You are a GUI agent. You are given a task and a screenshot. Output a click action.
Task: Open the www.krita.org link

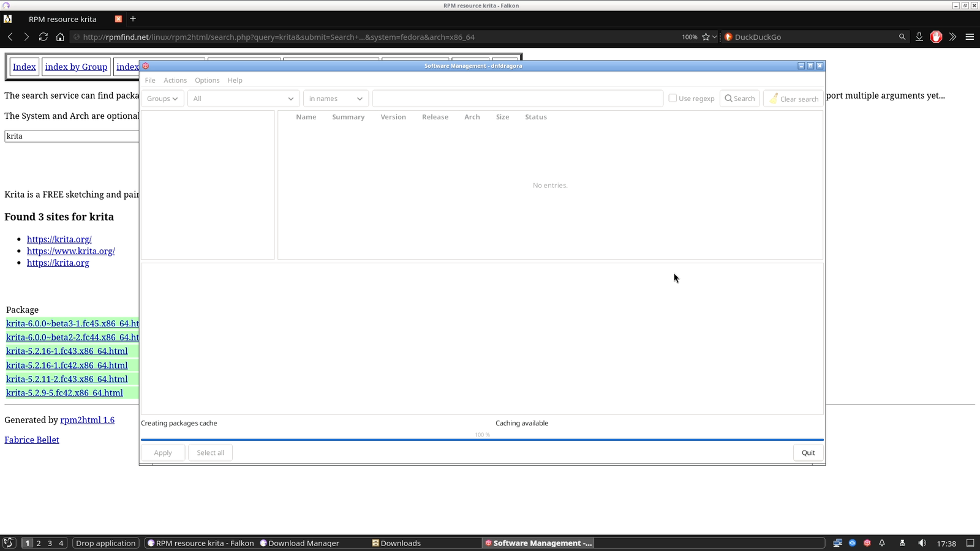tap(71, 251)
